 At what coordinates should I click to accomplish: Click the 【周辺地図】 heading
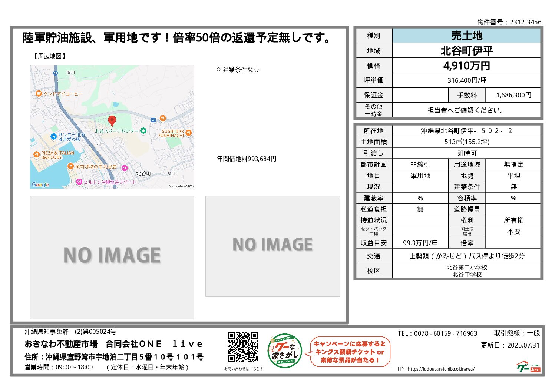[50, 56]
